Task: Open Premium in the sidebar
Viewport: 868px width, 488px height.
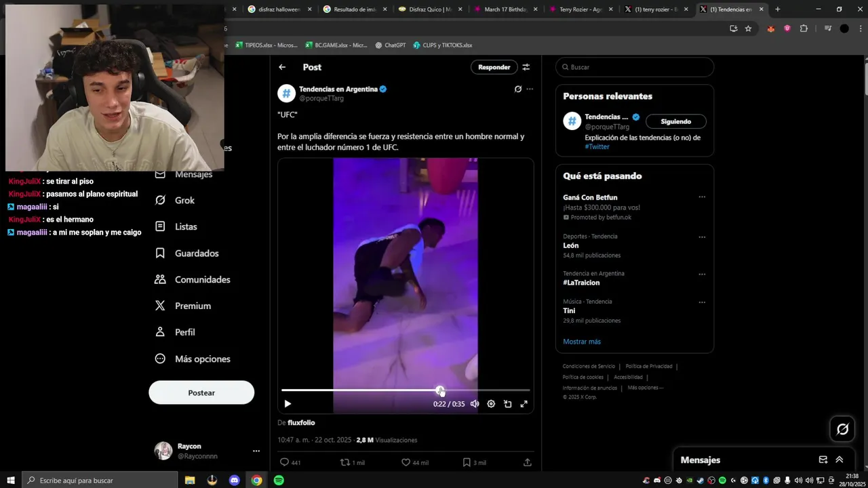Action: click(x=183, y=306)
